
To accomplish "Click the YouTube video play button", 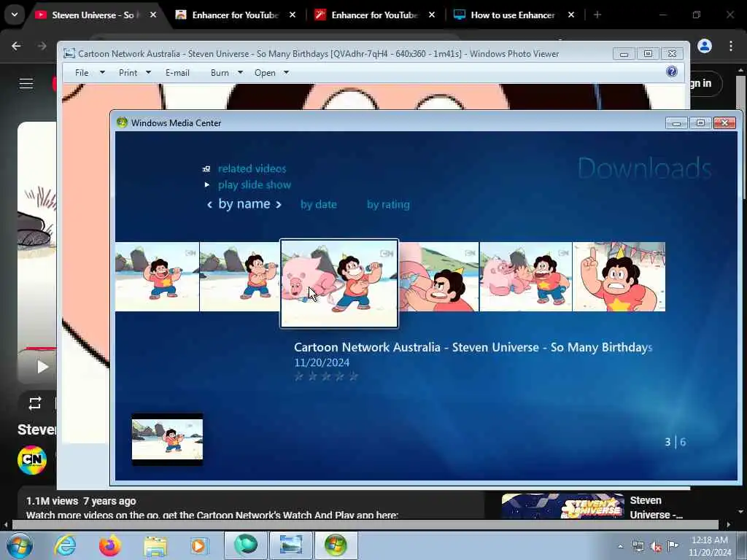I will click(x=42, y=367).
